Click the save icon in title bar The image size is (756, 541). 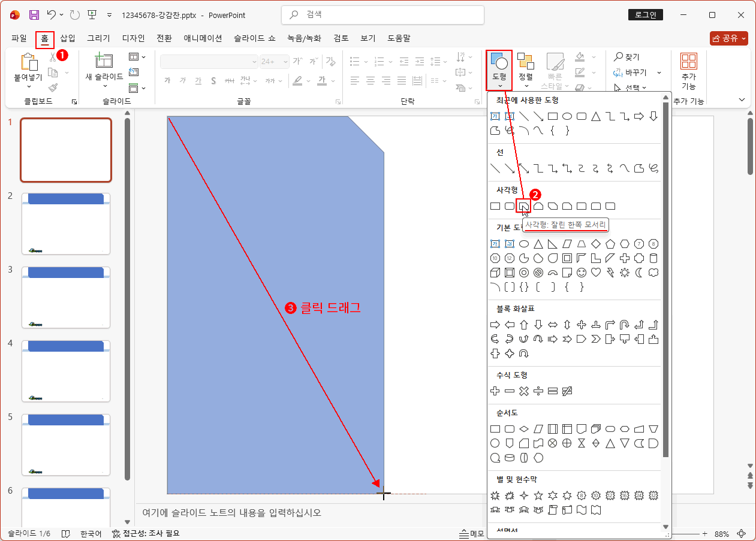34,15
